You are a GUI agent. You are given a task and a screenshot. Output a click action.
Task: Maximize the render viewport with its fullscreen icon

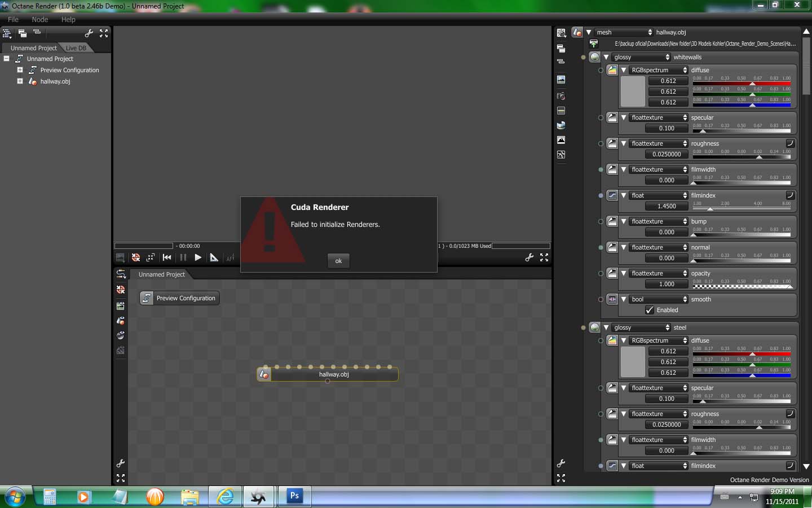point(544,257)
